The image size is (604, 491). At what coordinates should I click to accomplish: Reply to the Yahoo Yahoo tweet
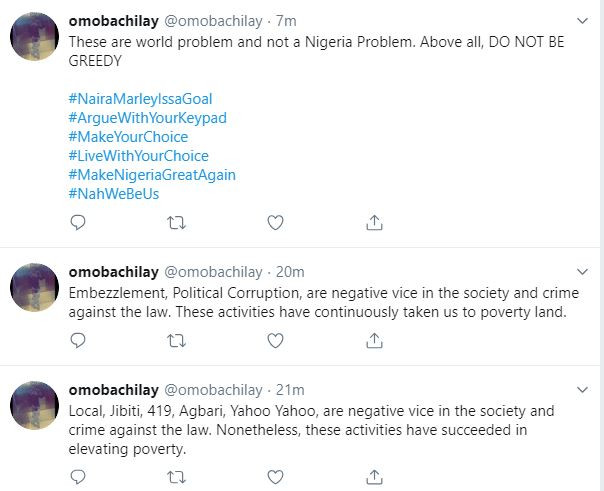click(78, 478)
